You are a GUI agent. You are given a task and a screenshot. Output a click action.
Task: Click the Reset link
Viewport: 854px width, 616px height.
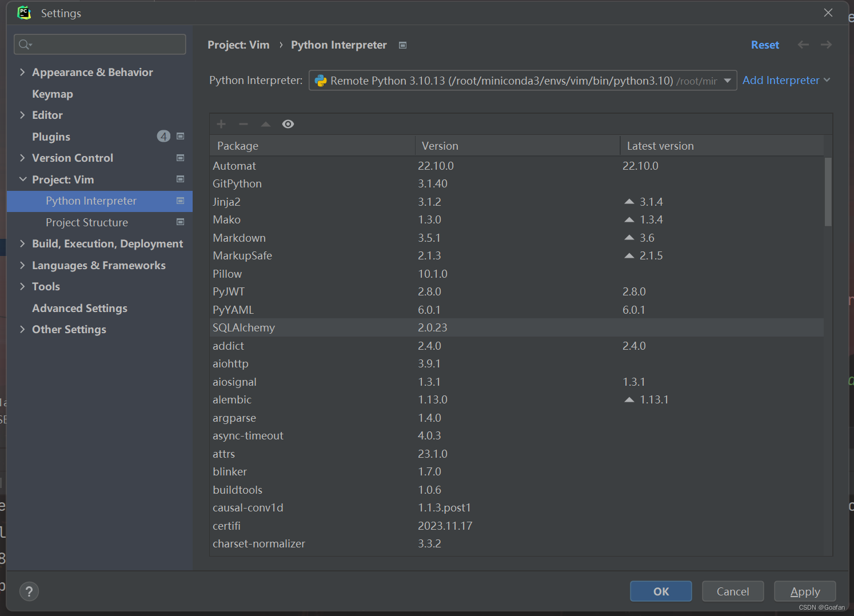[x=765, y=44]
